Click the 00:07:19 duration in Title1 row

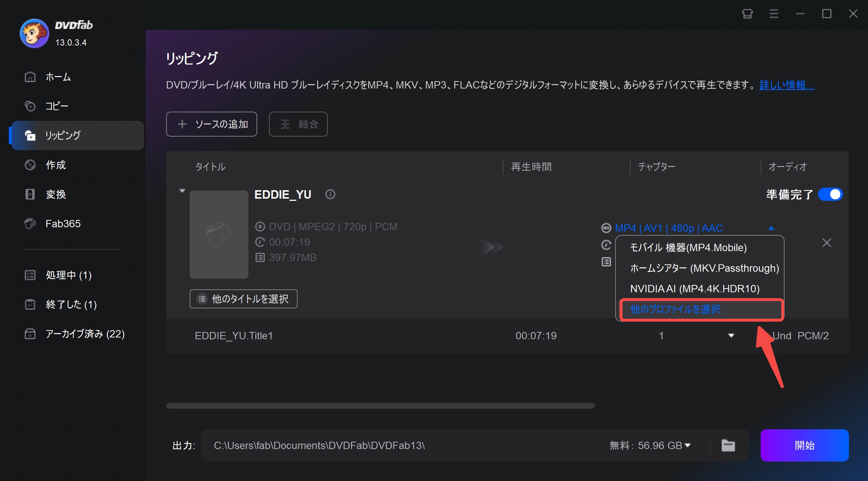tap(536, 336)
